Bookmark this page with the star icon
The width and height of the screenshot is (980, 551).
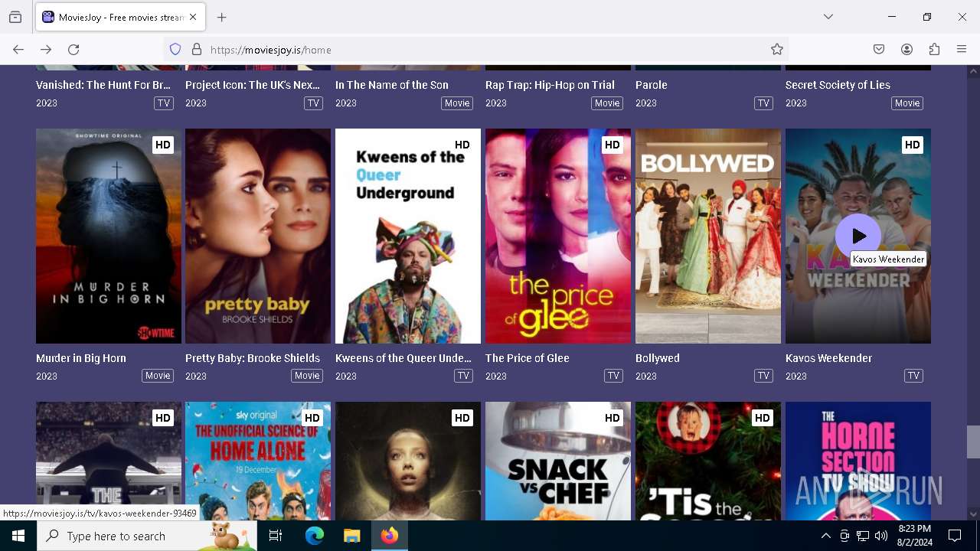[x=777, y=50]
